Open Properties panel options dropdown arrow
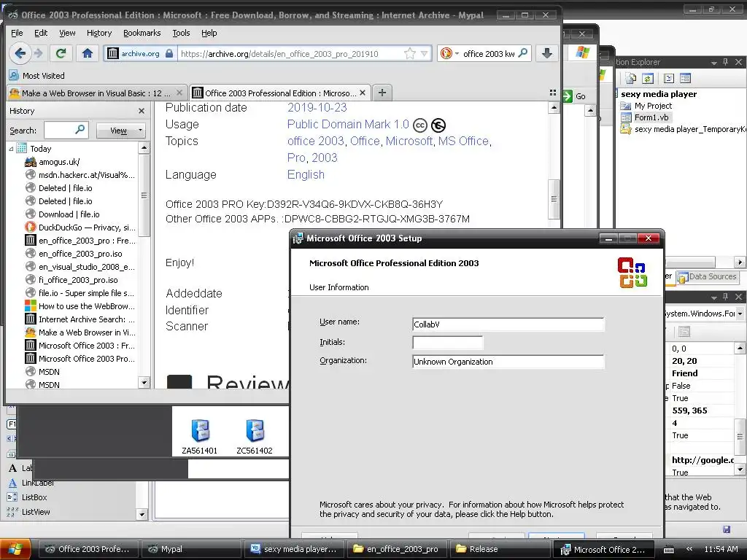The image size is (747, 560). [x=713, y=297]
